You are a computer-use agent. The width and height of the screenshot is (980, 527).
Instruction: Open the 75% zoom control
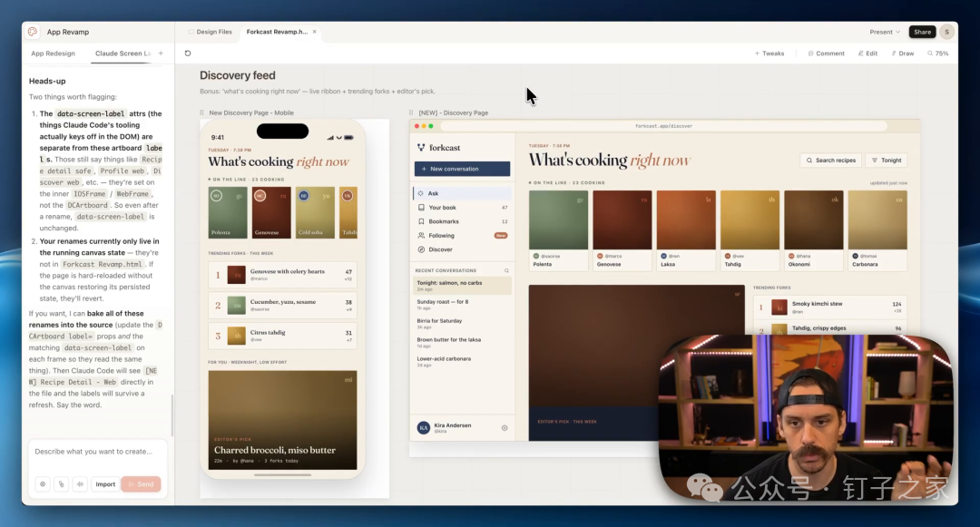coord(937,54)
